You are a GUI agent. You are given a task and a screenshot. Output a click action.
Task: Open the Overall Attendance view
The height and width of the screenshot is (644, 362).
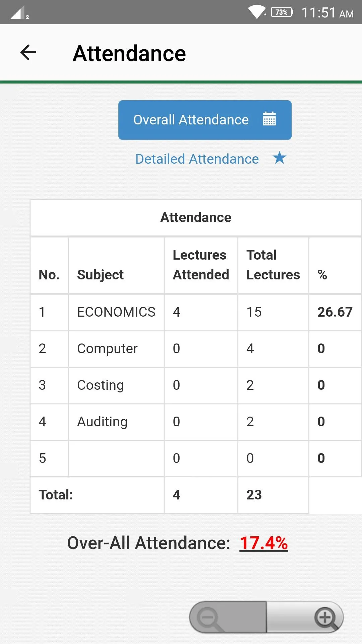[x=205, y=120]
